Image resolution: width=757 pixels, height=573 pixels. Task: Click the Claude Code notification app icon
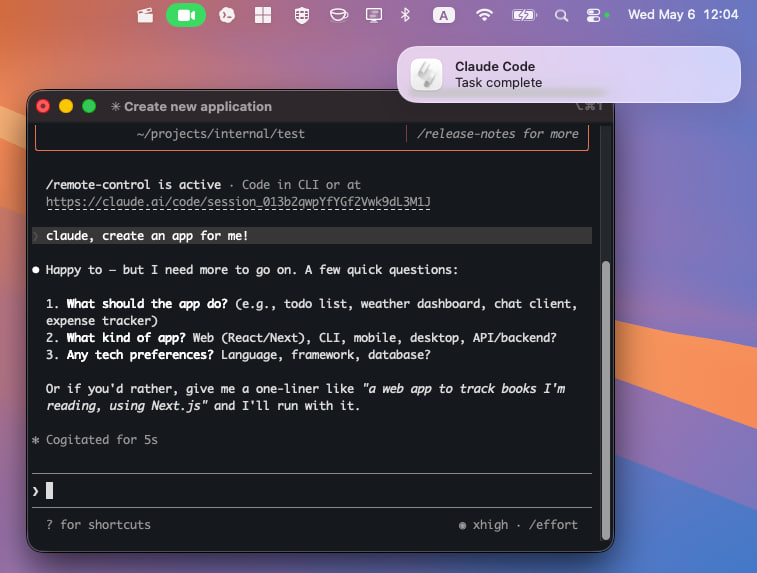(426, 74)
